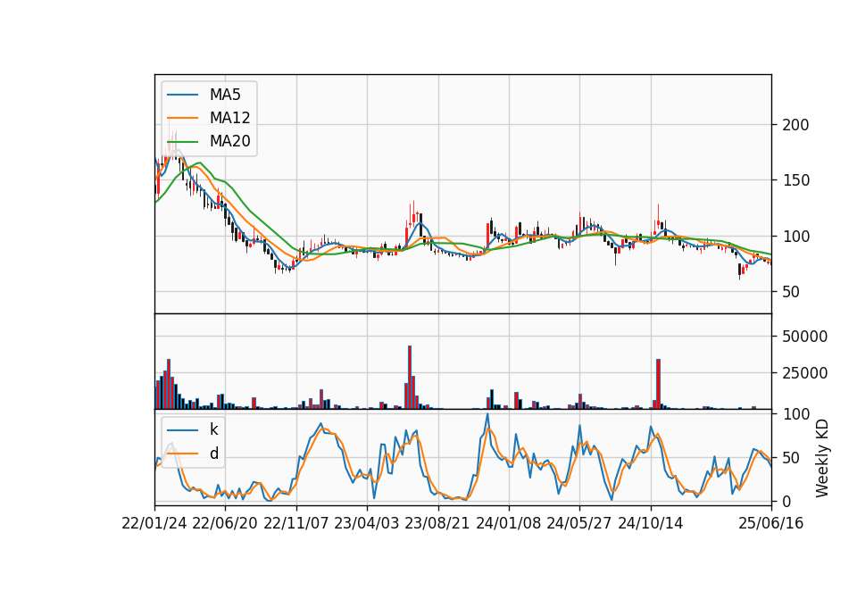Click the tallest volume bar in mid-2023
Screen dimensions: 857x616
(410, 377)
